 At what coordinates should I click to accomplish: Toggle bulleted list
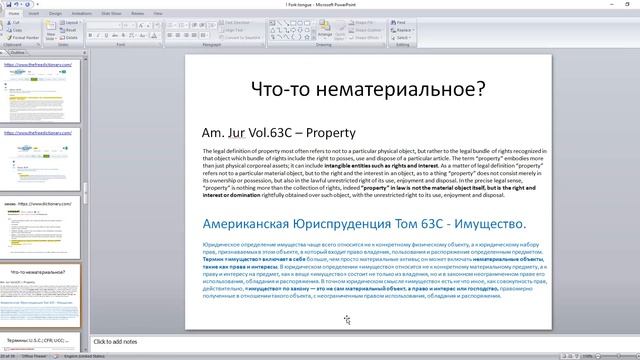coord(171,25)
